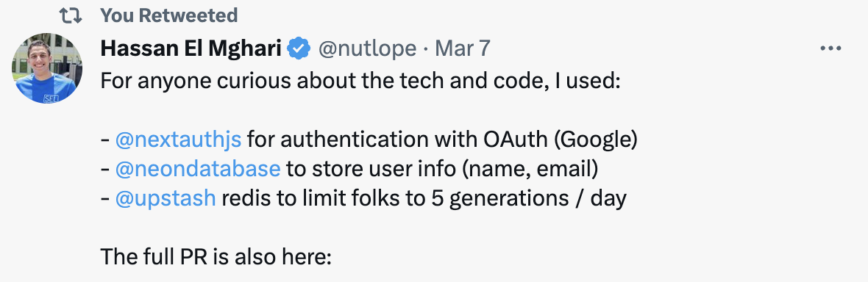Open the @nextauthjs mention
This screenshot has height=282, width=868.
178,140
